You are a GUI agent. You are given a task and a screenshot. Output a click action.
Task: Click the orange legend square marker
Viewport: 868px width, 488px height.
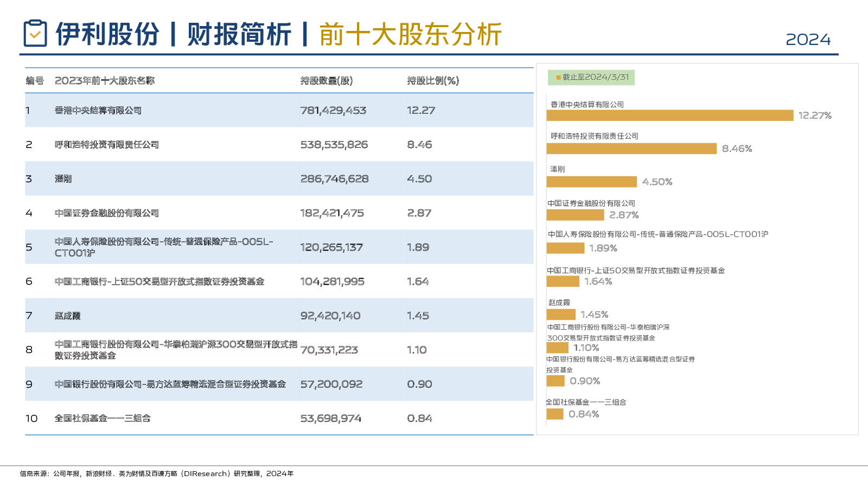point(558,78)
